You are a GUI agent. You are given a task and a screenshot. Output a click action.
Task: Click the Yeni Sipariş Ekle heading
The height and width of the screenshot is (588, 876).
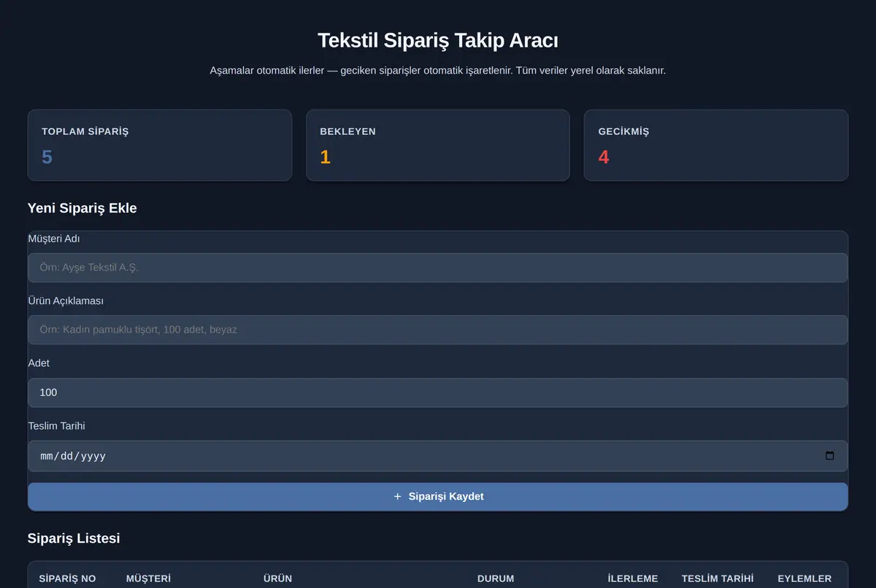click(82, 208)
